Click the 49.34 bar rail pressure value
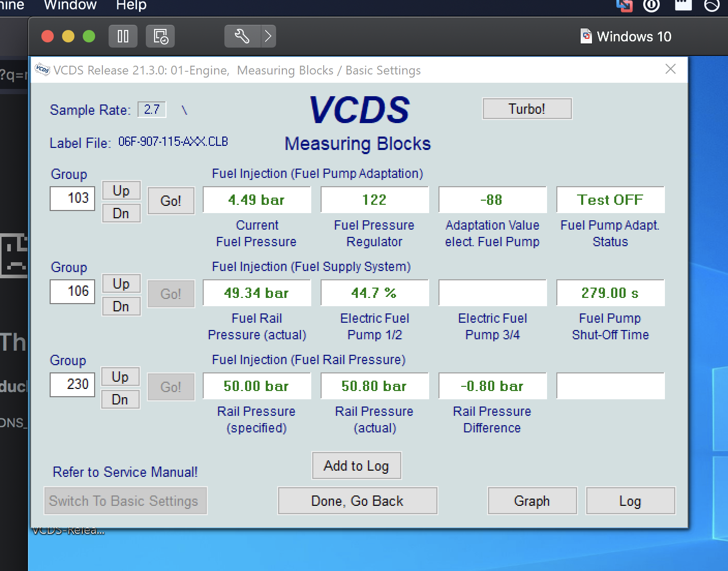 257,293
